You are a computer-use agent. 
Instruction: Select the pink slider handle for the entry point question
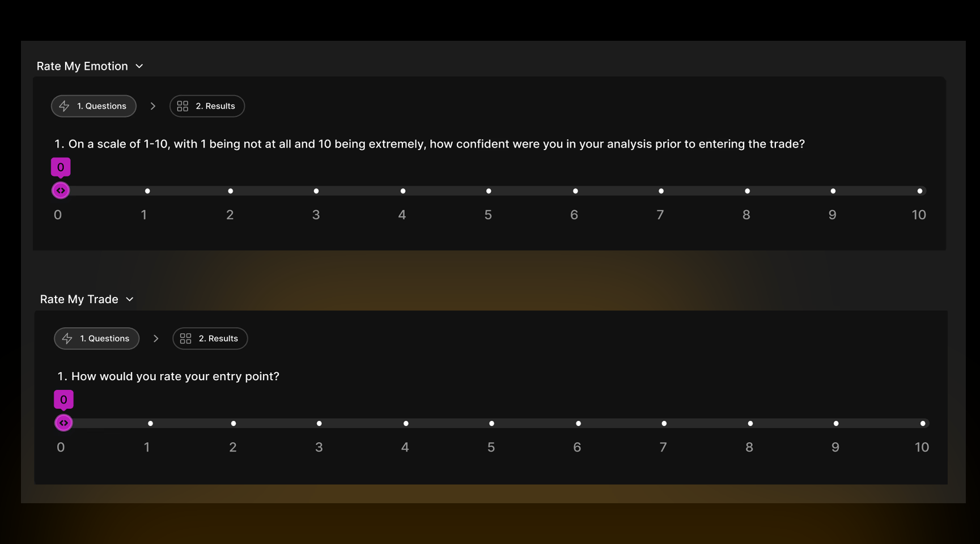tap(63, 423)
